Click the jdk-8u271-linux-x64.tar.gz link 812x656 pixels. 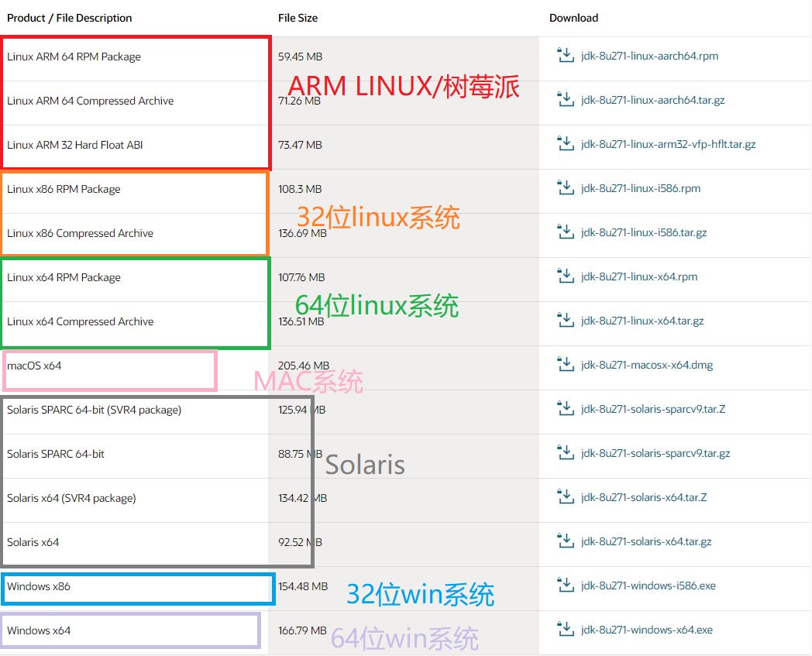point(642,321)
